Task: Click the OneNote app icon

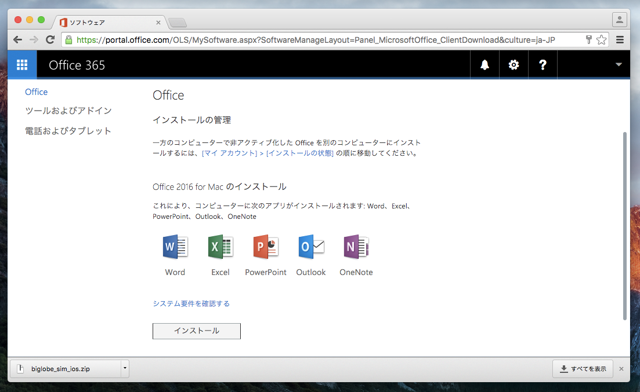Action: pos(356,247)
